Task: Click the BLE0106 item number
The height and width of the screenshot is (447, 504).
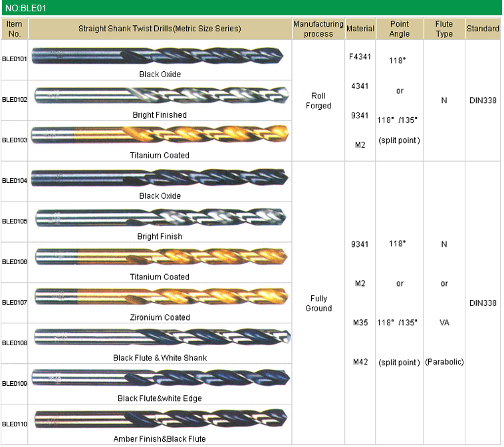Action: click(x=14, y=262)
